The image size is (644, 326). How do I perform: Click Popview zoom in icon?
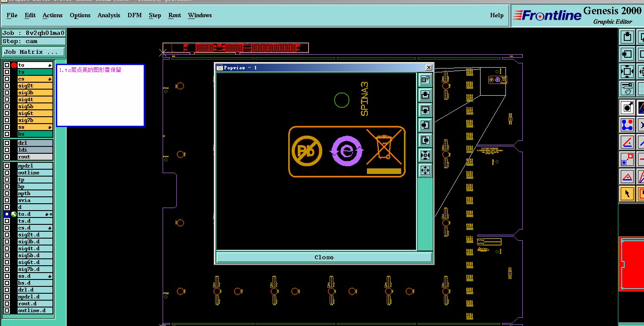[x=425, y=155]
